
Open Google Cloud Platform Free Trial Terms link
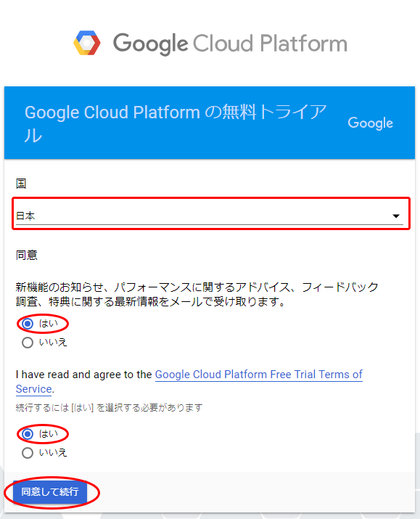point(259,375)
